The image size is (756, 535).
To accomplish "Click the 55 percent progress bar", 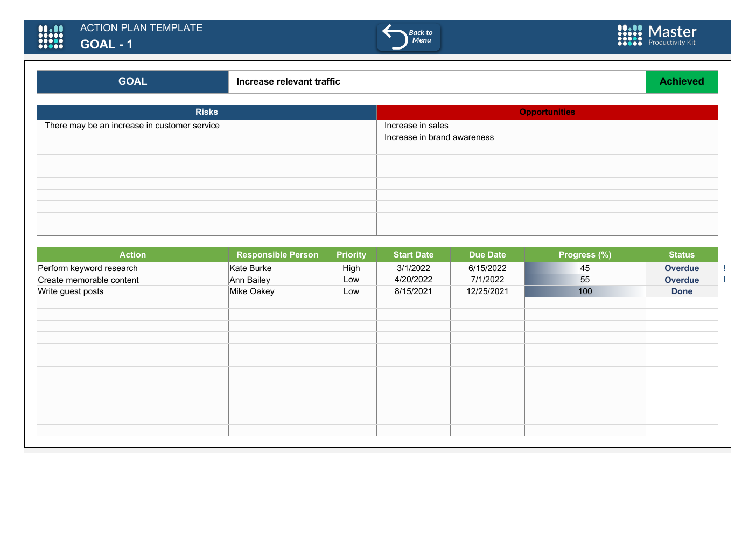I will 585,280.
